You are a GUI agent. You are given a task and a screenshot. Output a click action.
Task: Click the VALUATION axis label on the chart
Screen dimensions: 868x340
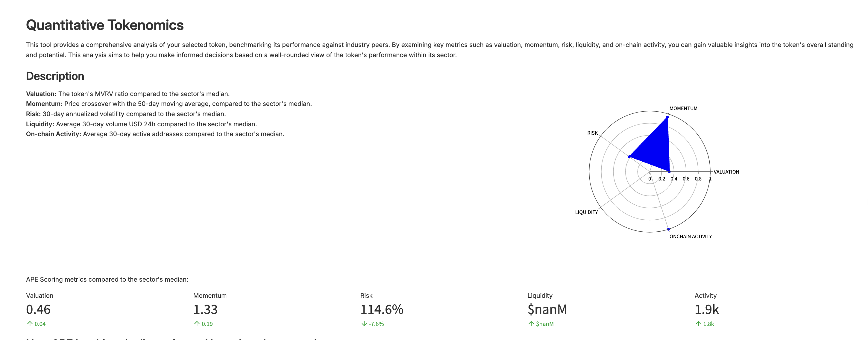726,172
